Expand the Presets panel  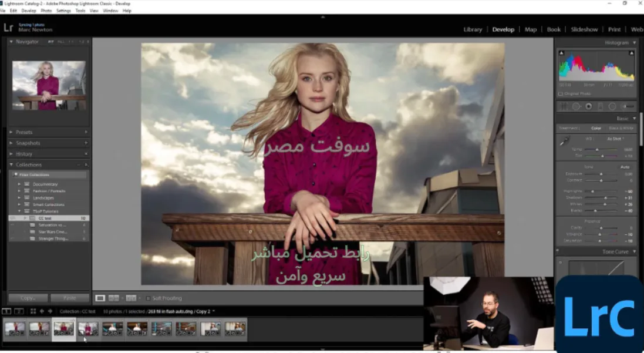click(x=12, y=132)
